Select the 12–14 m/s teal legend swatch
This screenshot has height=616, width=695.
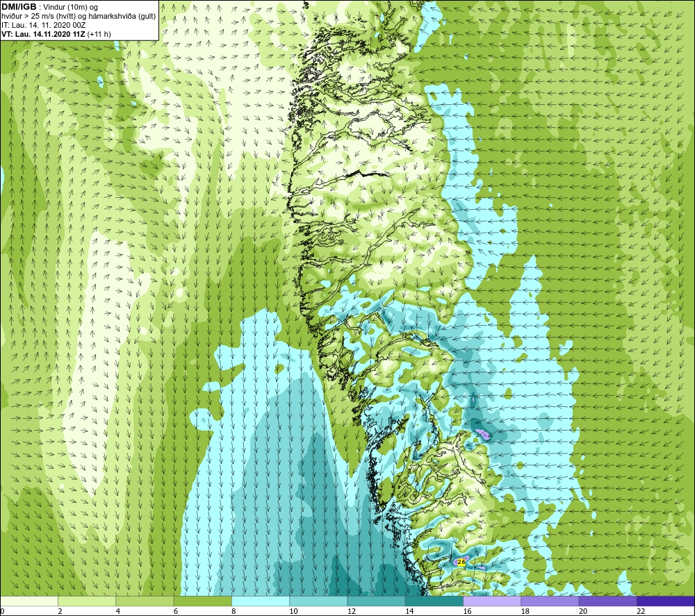376,601
